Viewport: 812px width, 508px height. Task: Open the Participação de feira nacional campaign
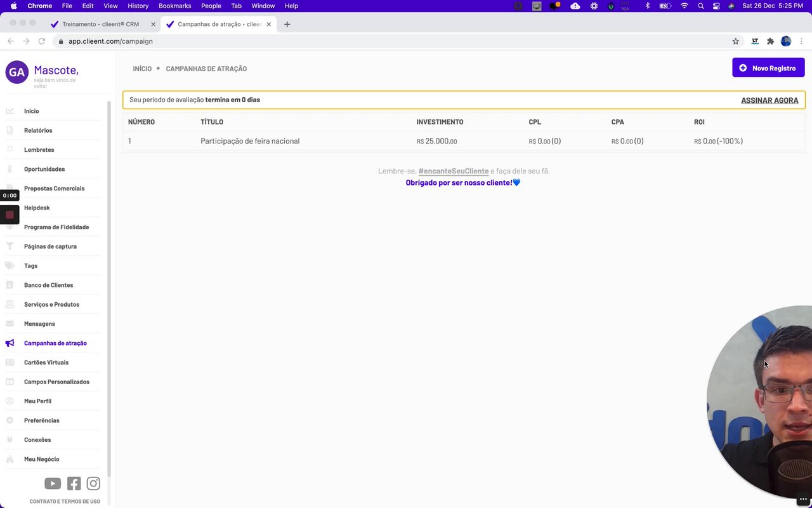(x=250, y=141)
